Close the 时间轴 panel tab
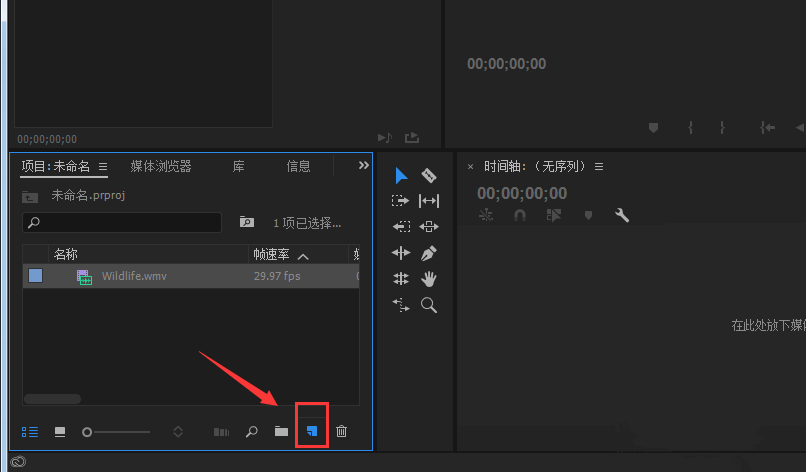The image size is (806, 472). coord(470,167)
